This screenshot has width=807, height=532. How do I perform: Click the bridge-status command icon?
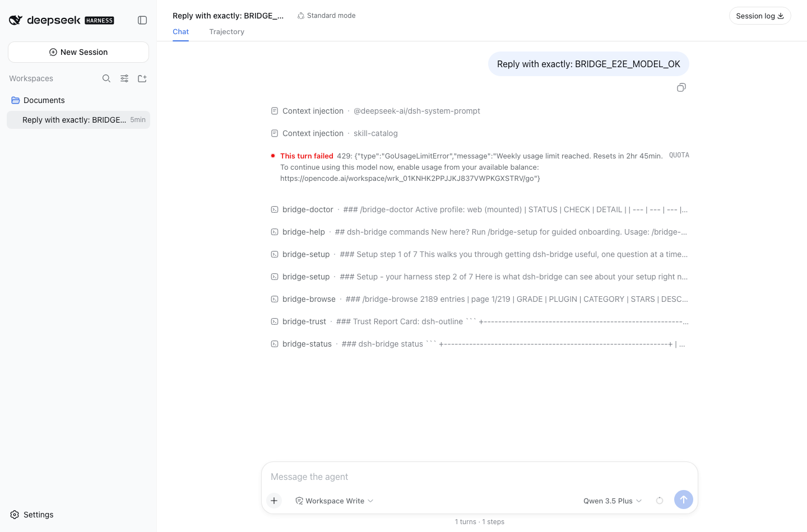275,344
